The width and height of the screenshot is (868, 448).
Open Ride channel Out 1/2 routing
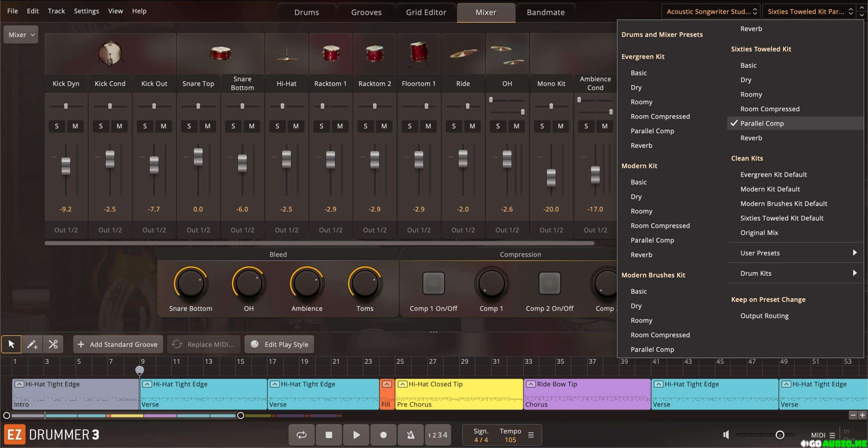click(x=463, y=230)
